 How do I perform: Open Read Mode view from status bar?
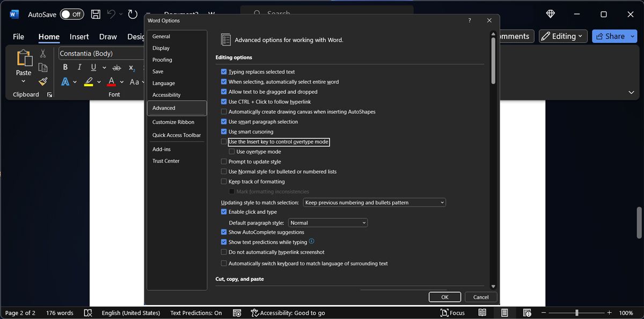pyautogui.click(x=482, y=313)
